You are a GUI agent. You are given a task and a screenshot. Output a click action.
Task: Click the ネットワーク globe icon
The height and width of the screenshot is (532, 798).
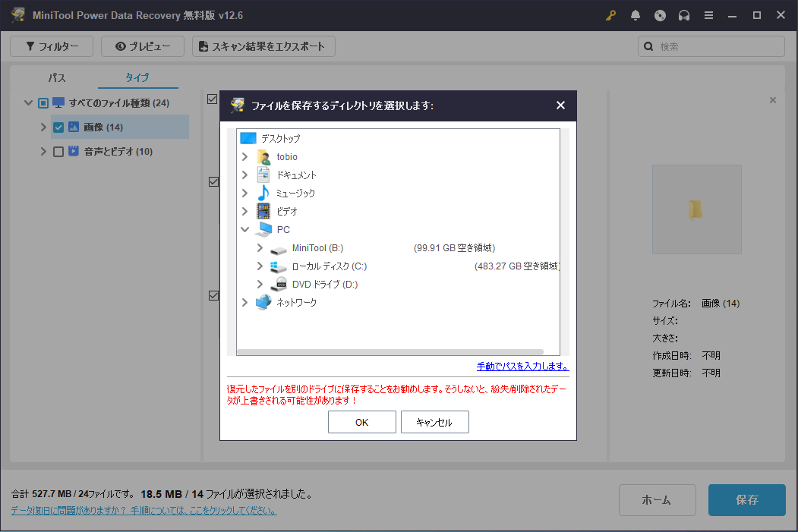(263, 302)
